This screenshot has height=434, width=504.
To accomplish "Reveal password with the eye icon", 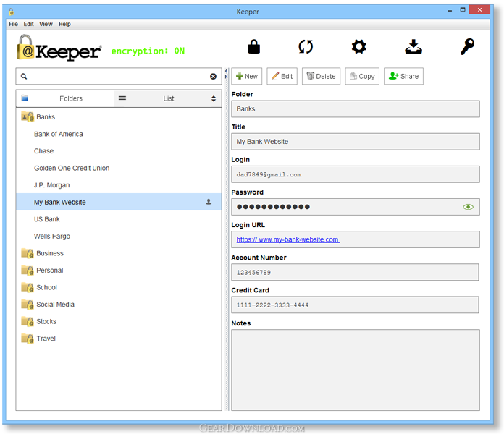I will (x=468, y=207).
